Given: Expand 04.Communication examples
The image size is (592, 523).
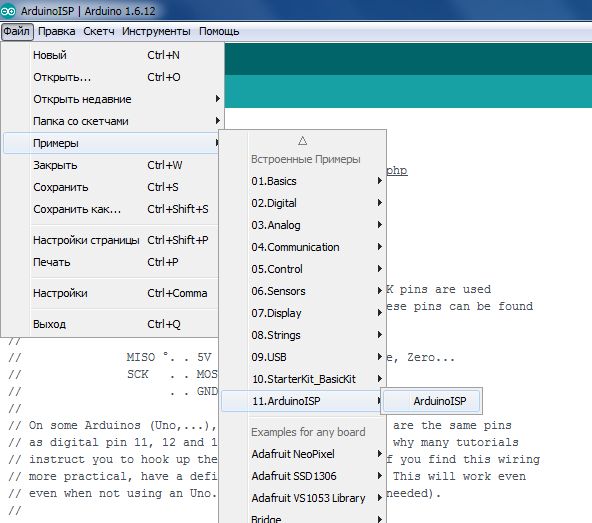Looking at the screenshot, I should 303,247.
